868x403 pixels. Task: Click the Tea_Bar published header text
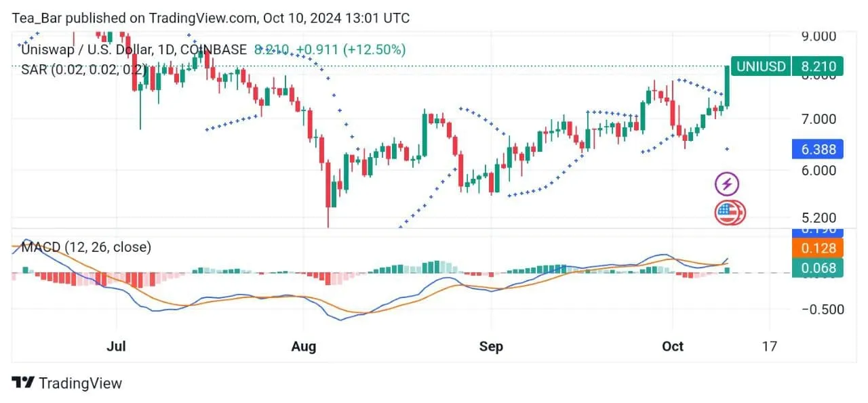(x=210, y=18)
